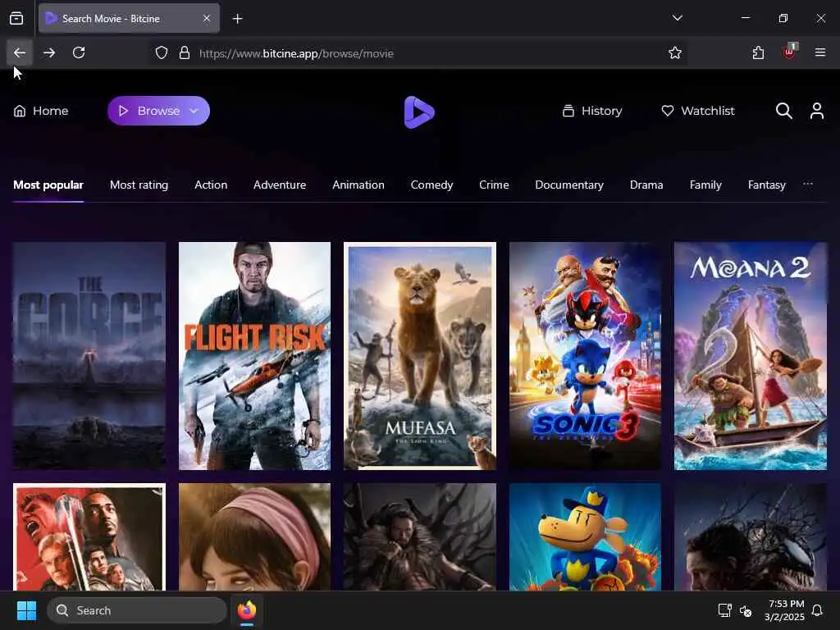Open the uBlock Origin extension icon
This screenshot has height=630, width=840.
(x=789, y=52)
